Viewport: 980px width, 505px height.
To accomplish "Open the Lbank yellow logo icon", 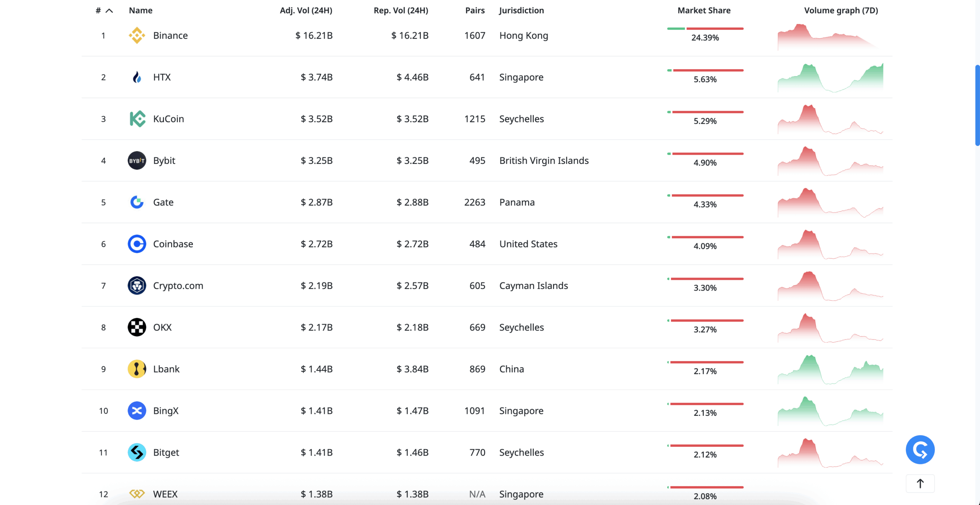I will click(137, 369).
